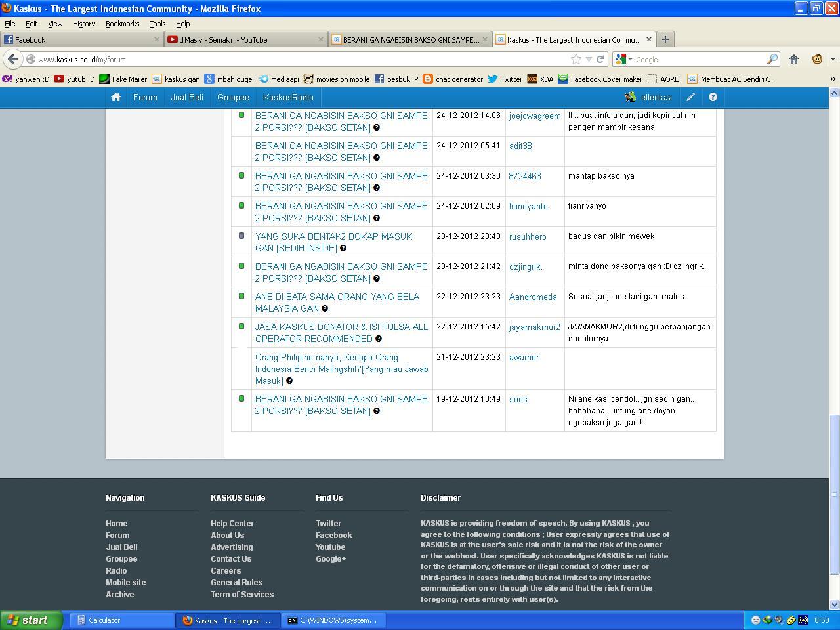
Task: Open the Aandromeda user link
Action: (x=533, y=297)
